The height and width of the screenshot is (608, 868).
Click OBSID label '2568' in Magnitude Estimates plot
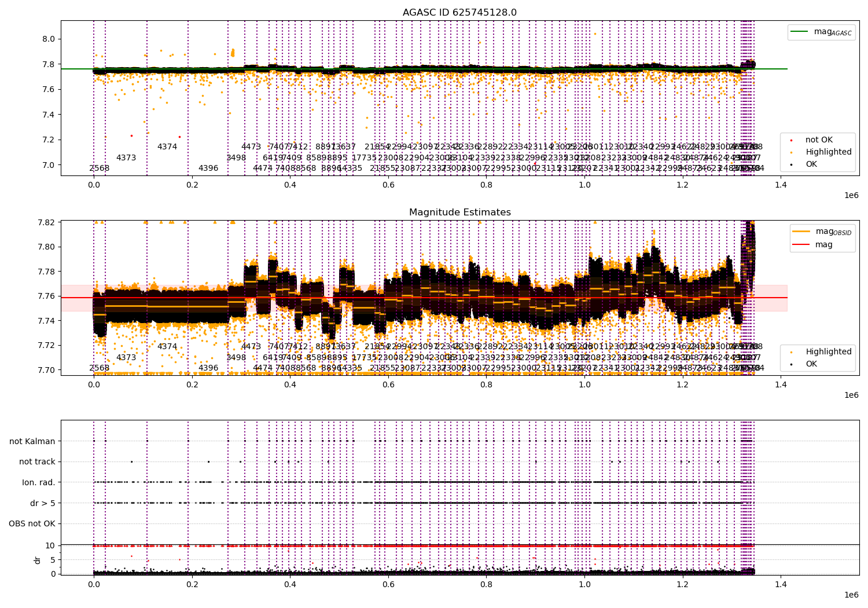pos(100,368)
